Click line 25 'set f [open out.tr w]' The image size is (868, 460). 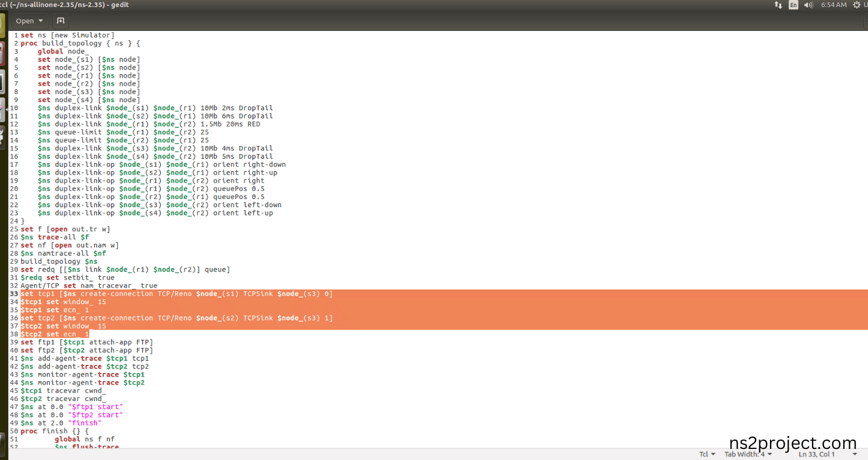(65, 229)
